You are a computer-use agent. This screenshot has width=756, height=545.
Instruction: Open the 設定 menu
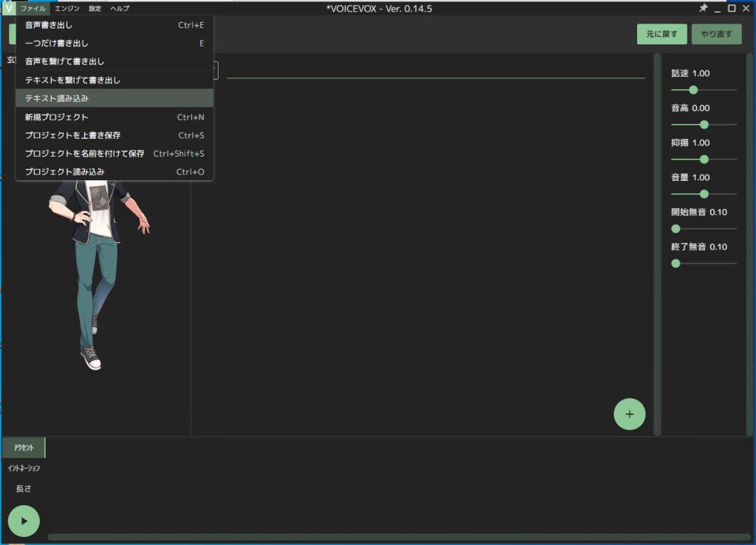click(x=95, y=8)
